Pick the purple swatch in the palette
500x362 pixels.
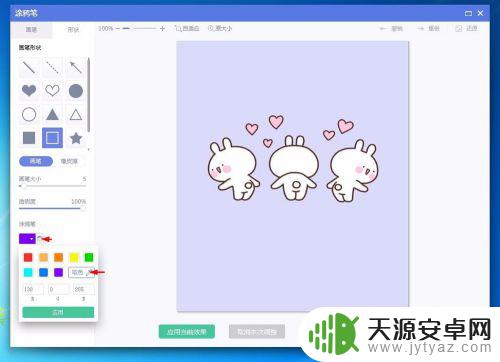pyautogui.click(x=58, y=272)
